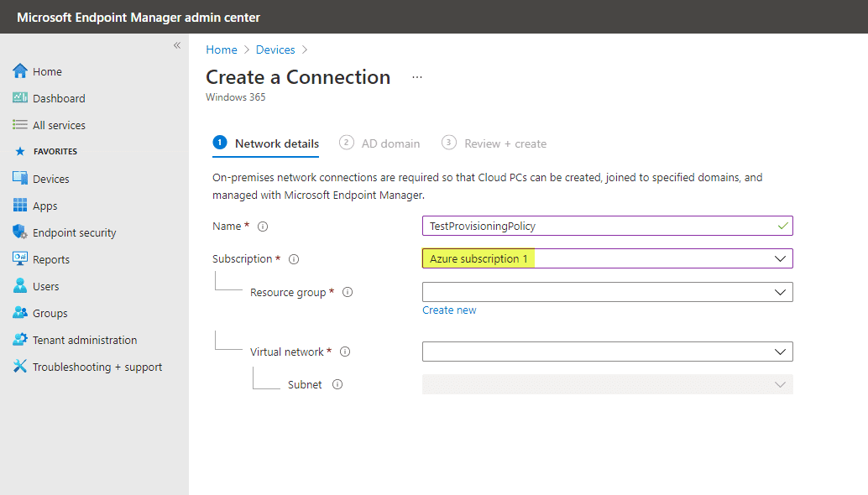Open the Devices section

[52, 178]
